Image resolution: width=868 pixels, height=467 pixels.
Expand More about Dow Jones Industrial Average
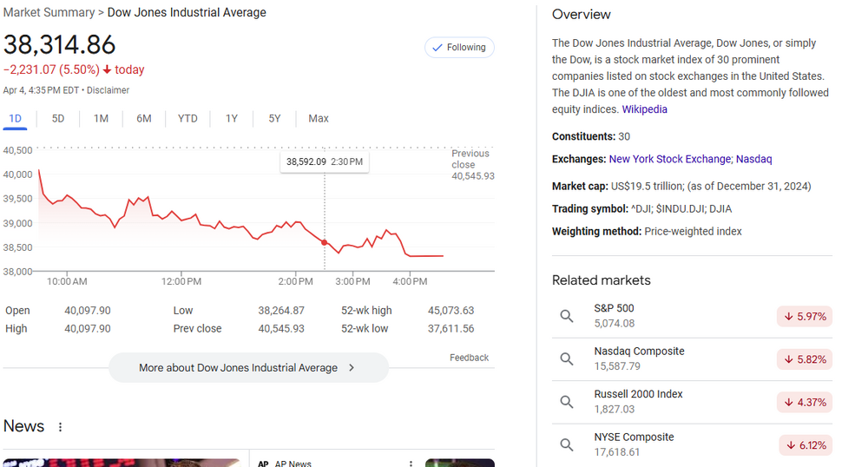coord(248,368)
